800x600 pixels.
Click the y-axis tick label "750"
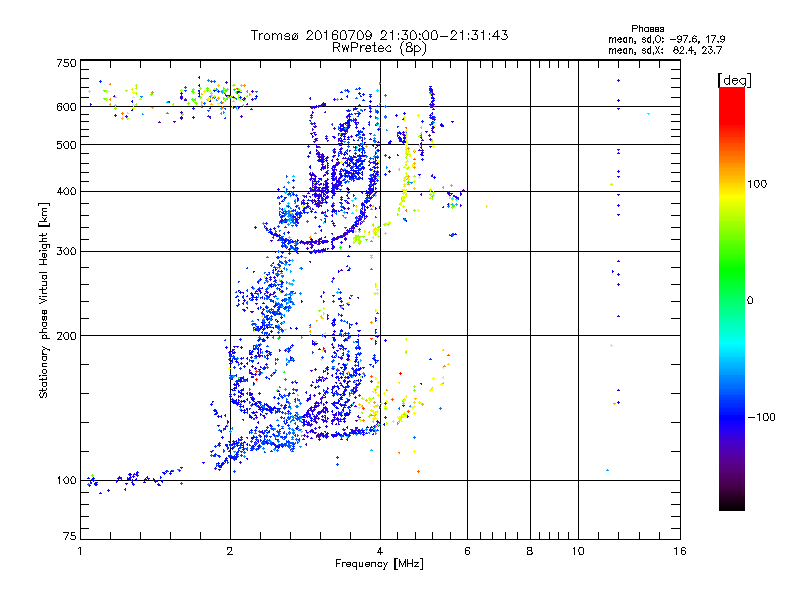pos(66,63)
